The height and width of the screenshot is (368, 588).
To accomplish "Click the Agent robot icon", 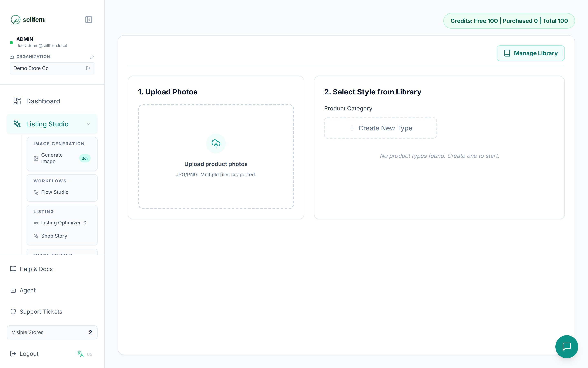I will pos(13,290).
